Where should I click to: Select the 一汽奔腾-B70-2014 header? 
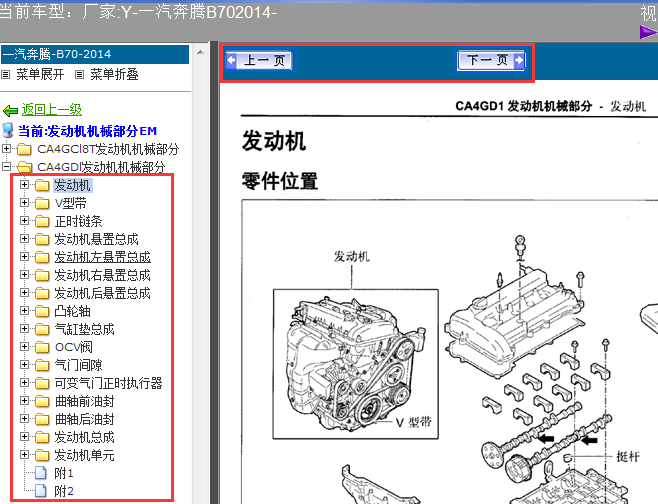95,54
